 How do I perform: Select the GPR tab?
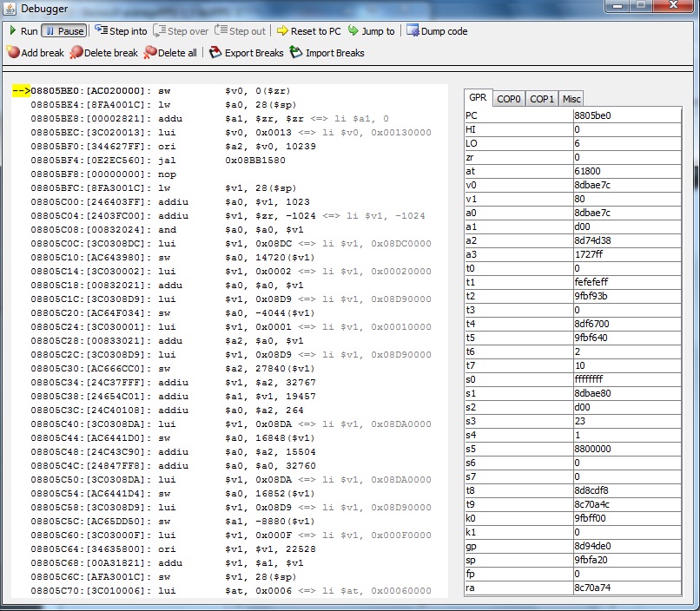[x=478, y=98]
